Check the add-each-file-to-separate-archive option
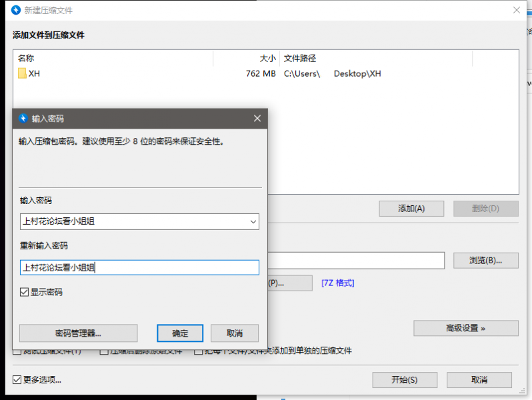Screen dimensions: 532x400 point(199,351)
